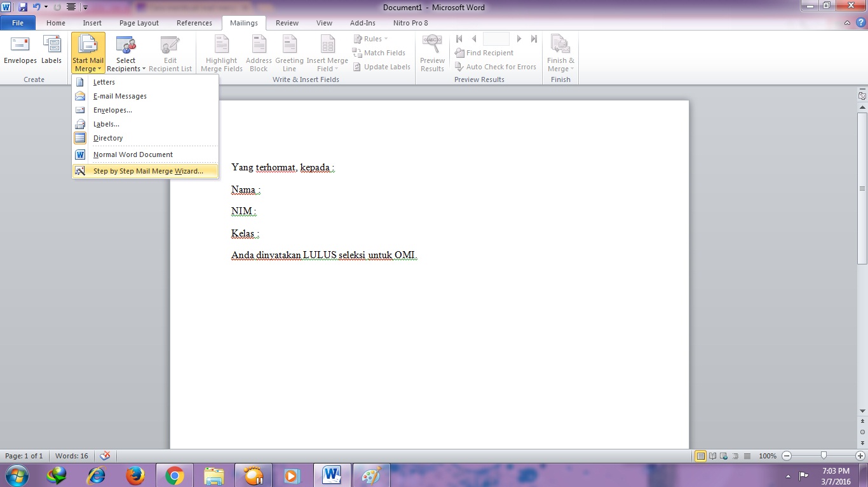
Task: Open Paint from the taskbar
Action: pos(371,475)
